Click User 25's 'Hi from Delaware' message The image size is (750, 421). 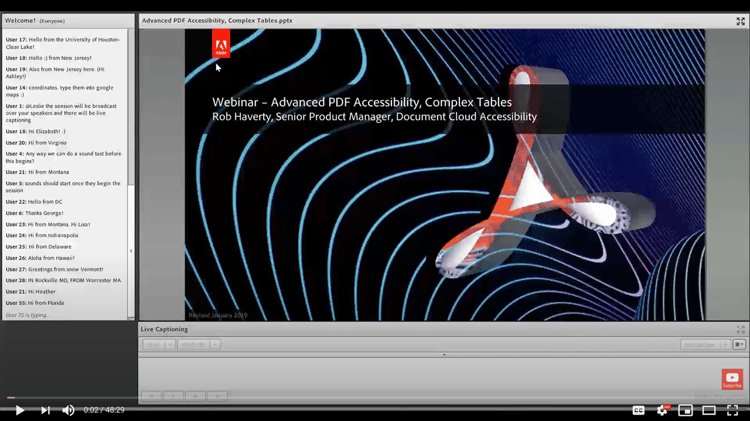[x=39, y=246]
